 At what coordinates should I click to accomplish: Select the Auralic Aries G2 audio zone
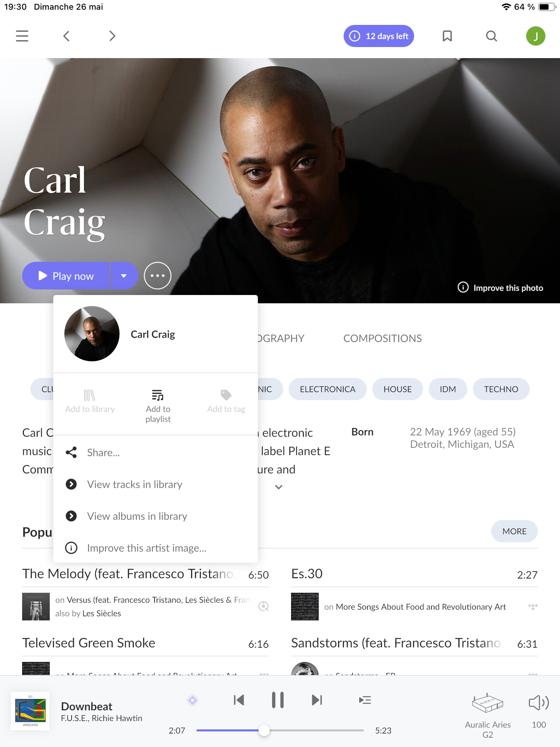[x=487, y=716]
